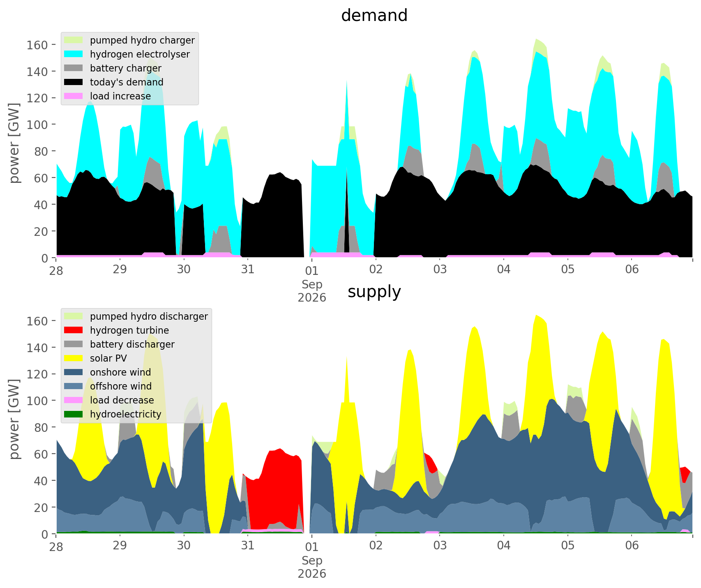Click the 'demand' chart title

[x=374, y=16]
